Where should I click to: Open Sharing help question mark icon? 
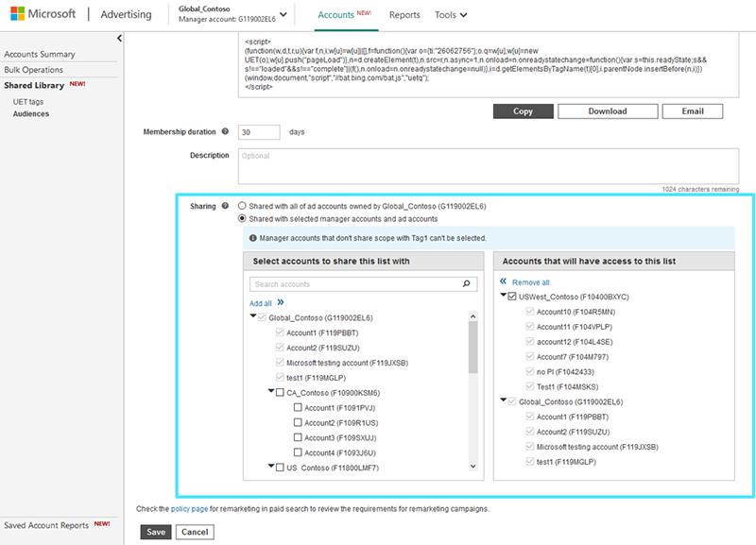pos(225,206)
